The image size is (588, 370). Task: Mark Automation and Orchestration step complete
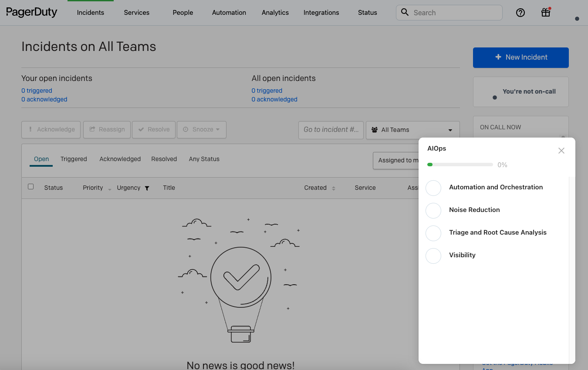pos(433,188)
